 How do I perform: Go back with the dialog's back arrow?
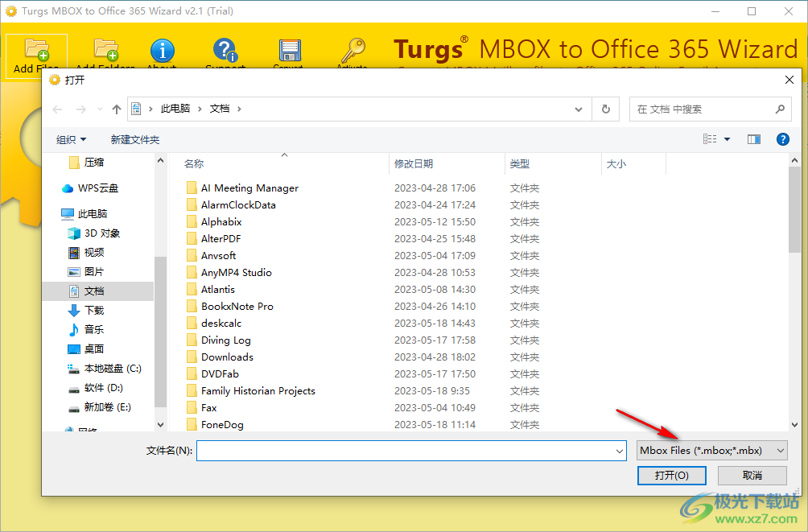click(x=58, y=109)
